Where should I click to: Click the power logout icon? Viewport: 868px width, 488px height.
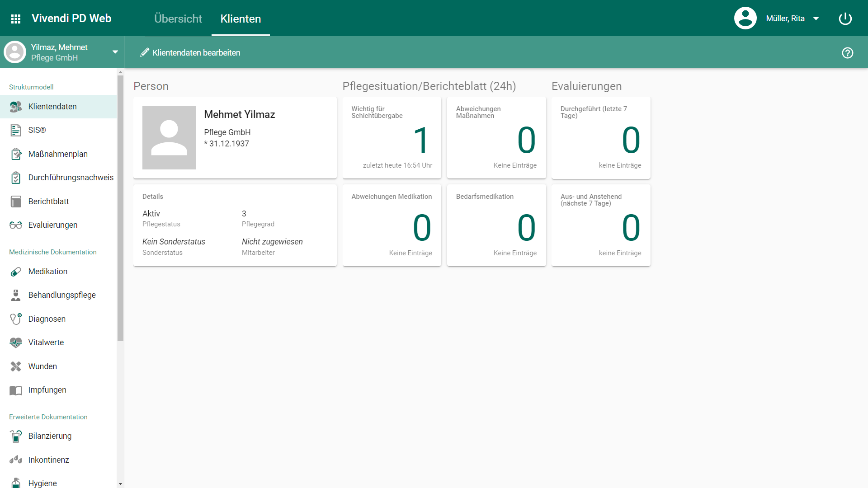pyautogui.click(x=845, y=19)
